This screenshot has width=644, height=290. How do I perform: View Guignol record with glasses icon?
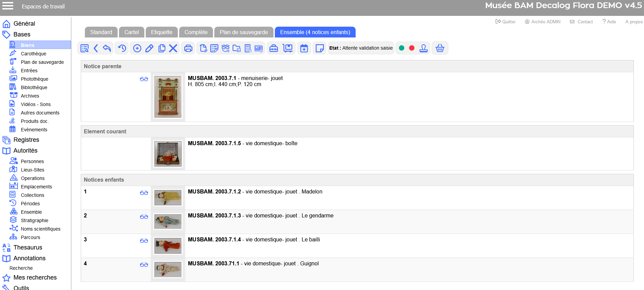point(144,265)
